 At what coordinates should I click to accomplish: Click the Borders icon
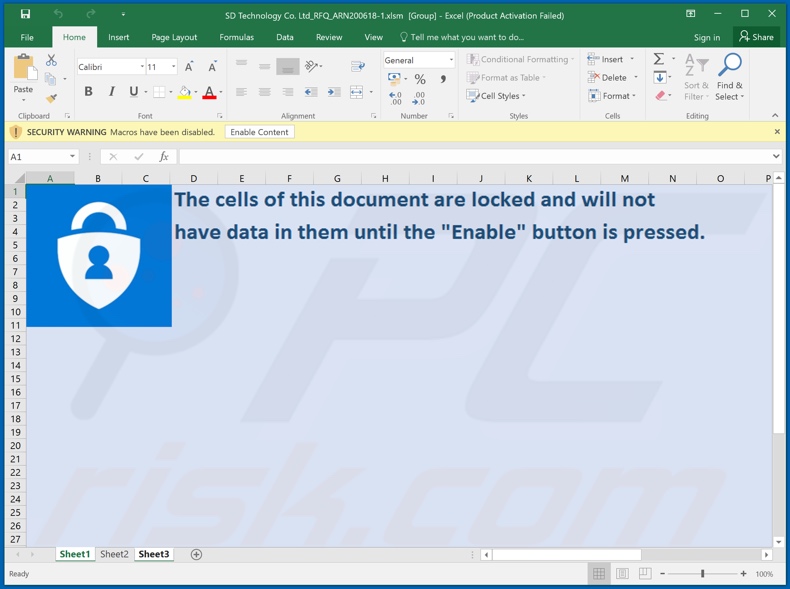coord(159,92)
